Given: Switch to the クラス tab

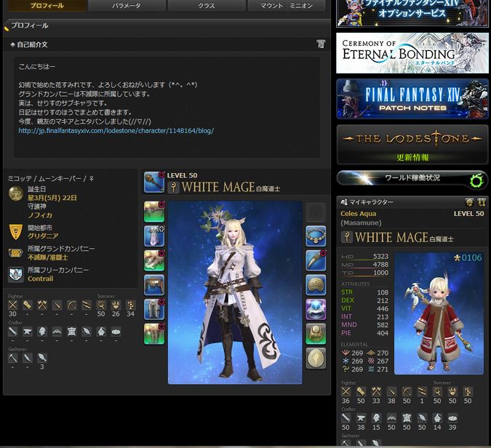Looking at the screenshot, I should tap(207, 5).
